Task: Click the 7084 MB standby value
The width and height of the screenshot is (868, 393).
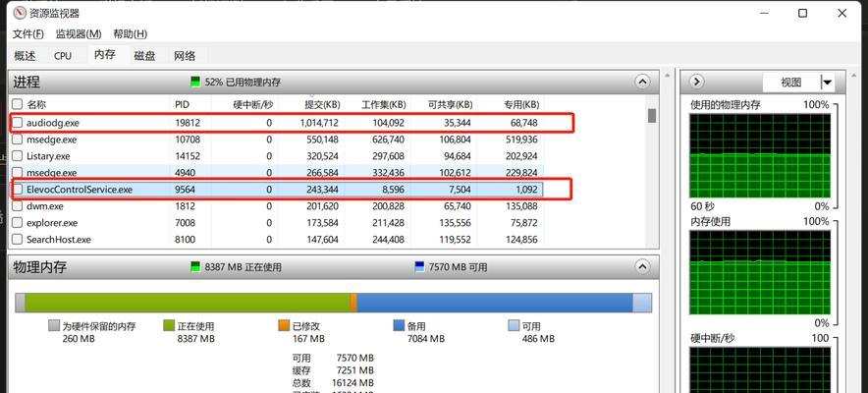Action: click(x=426, y=338)
